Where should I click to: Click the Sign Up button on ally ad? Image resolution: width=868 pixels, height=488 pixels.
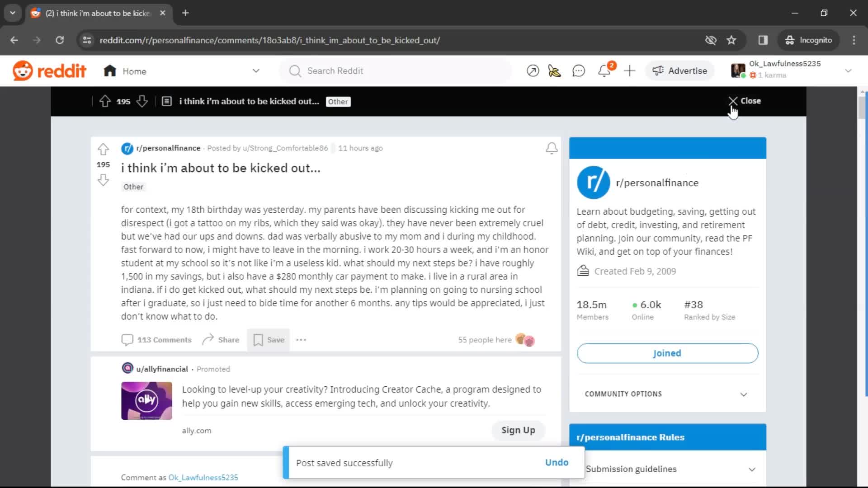(x=518, y=430)
